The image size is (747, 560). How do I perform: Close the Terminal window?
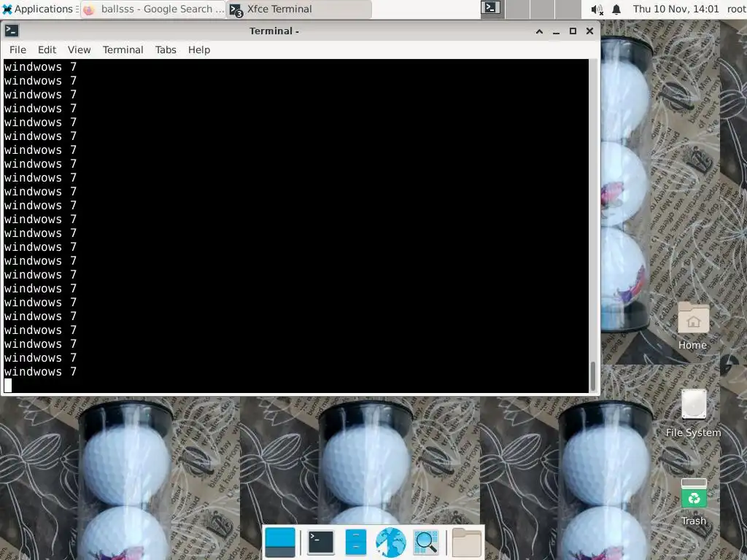(x=589, y=31)
